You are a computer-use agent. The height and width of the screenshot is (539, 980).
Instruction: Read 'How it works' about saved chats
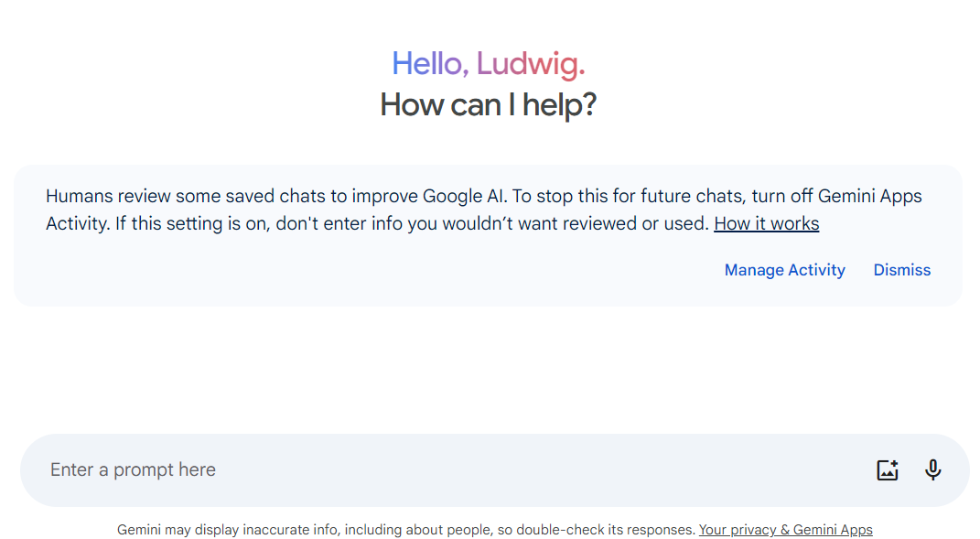[766, 222]
